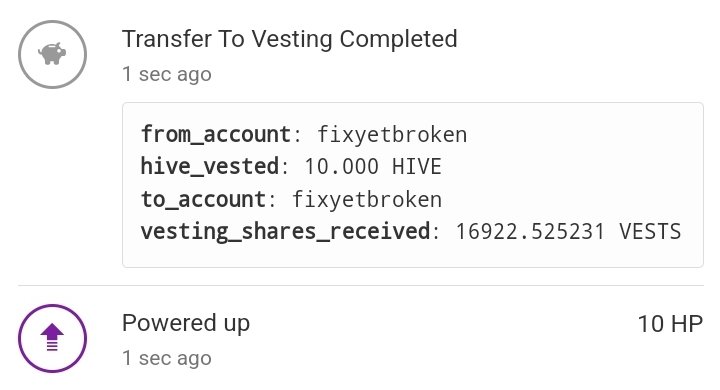The image size is (720, 390).
Task: Click the to_account value fixyetbroken
Action: (x=366, y=199)
